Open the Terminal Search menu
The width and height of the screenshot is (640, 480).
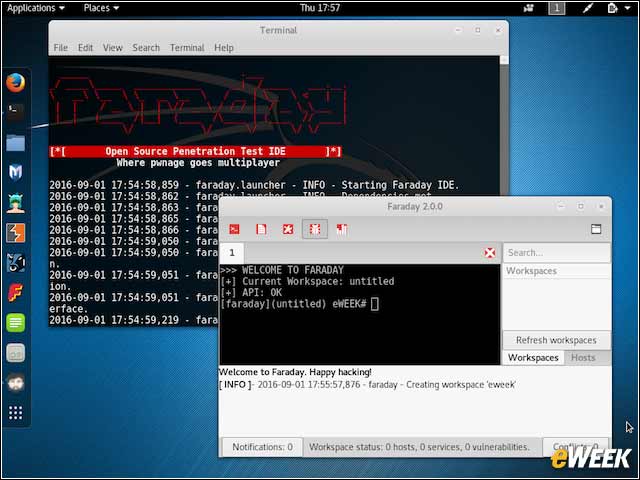(x=146, y=48)
